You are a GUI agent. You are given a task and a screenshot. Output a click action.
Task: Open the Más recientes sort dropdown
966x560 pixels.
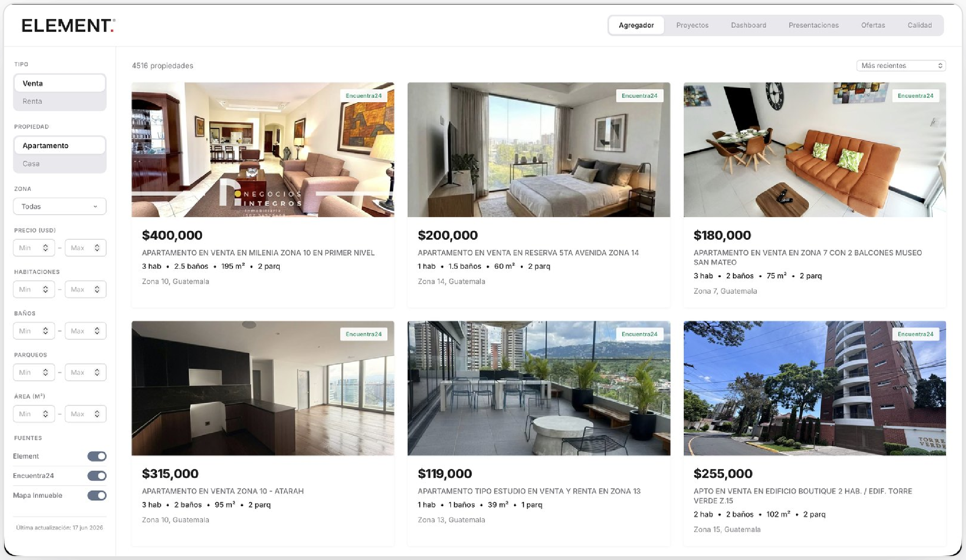pyautogui.click(x=901, y=66)
